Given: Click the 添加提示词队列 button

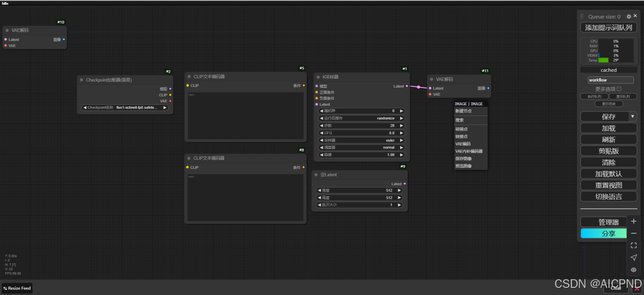Looking at the screenshot, I should tap(608, 27).
